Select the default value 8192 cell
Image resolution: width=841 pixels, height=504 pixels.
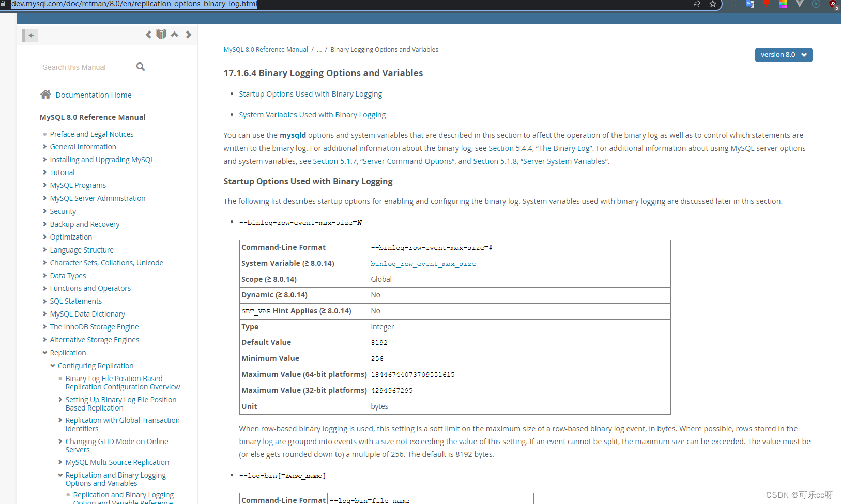click(519, 343)
